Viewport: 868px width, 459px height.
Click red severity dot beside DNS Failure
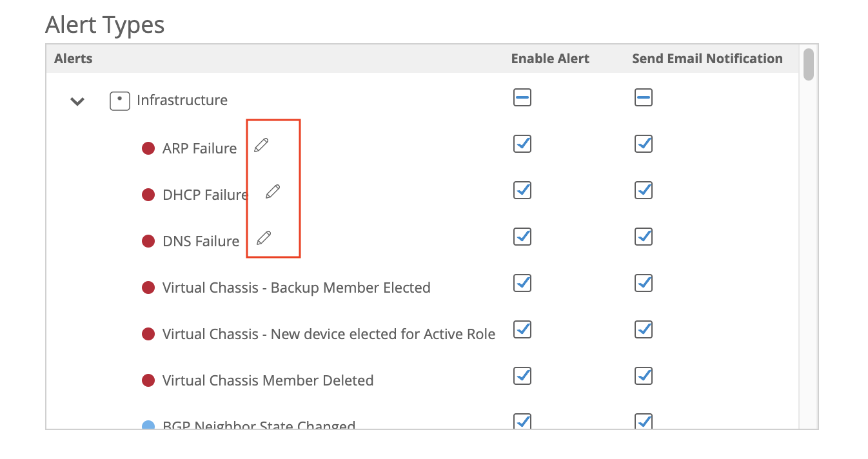click(148, 241)
